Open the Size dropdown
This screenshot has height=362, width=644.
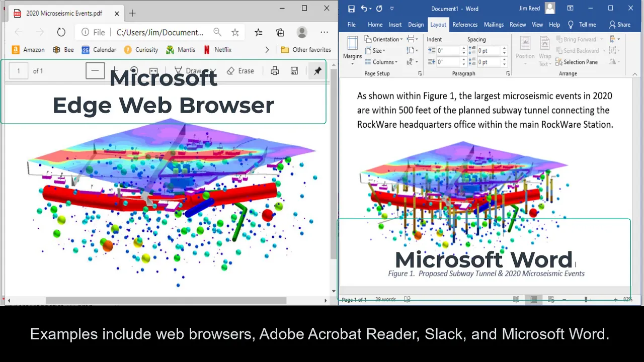(x=375, y=51)
